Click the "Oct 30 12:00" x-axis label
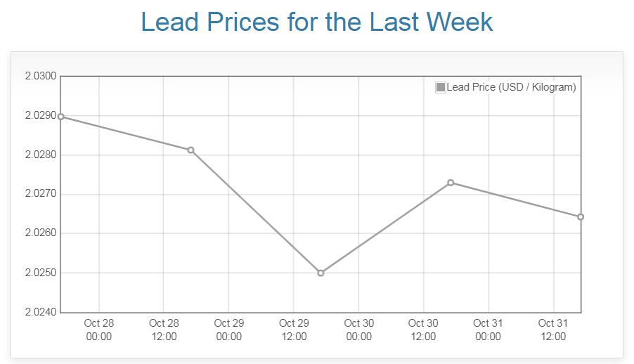634x364 pixels. [x=423, y=330]
